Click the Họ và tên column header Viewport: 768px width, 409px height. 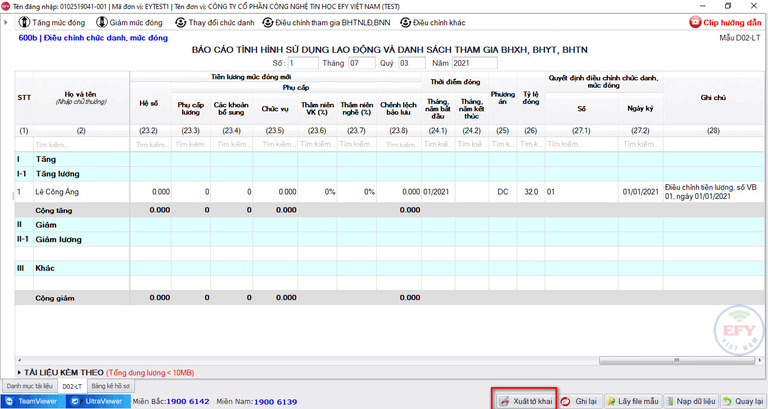[81, 98]
